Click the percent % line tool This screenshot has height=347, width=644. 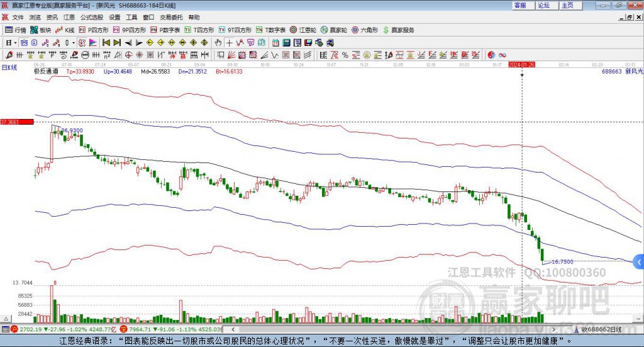click(345, 55)
